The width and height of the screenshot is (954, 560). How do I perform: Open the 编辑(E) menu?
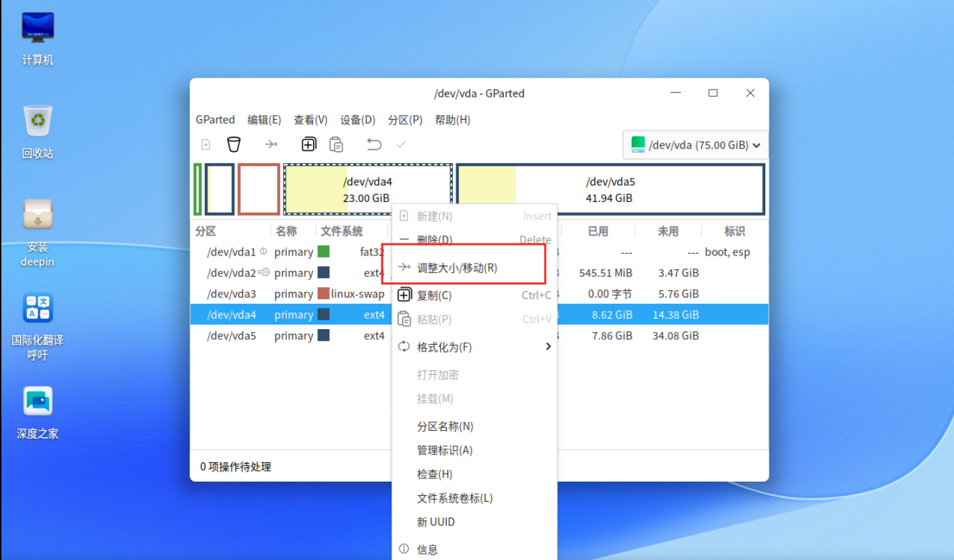(264, 120)
